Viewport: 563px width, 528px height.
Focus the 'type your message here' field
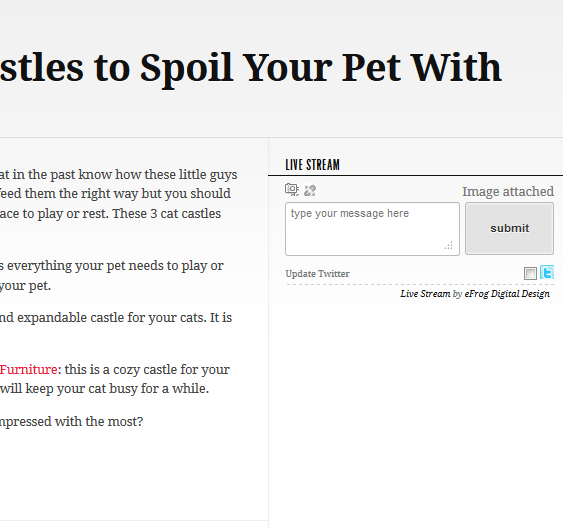click(372, 229)
